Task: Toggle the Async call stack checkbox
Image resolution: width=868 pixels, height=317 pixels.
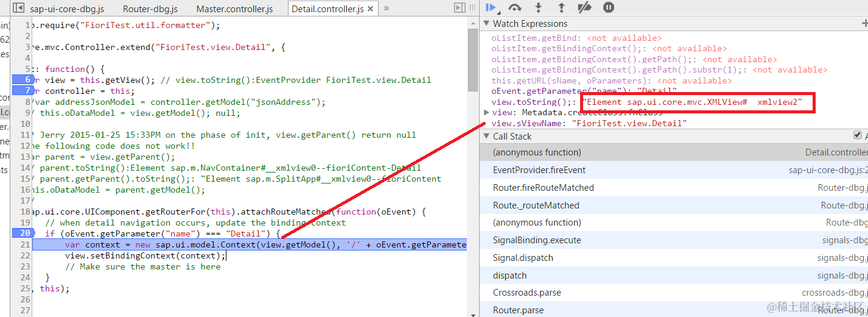Action: coord(858,135)
